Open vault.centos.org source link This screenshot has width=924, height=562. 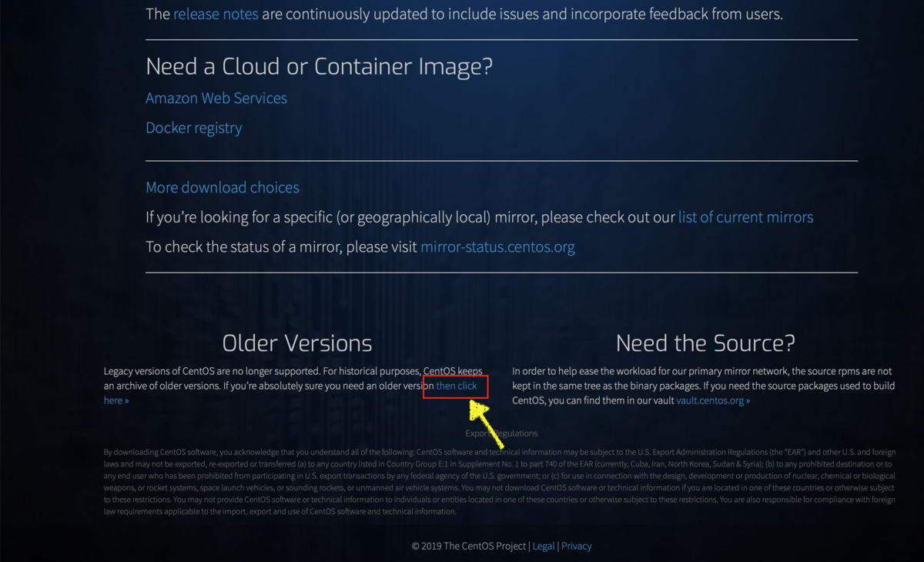click(x=713, y=400)
